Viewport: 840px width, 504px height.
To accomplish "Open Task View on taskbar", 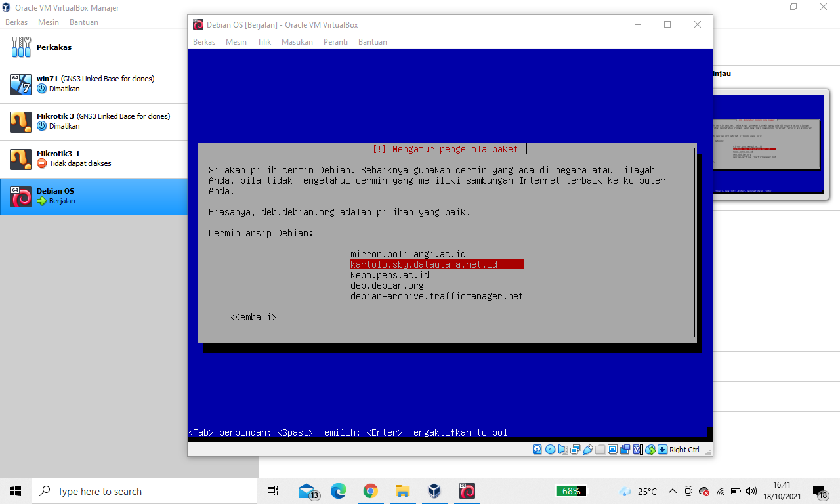I will (x=274, y=491).
